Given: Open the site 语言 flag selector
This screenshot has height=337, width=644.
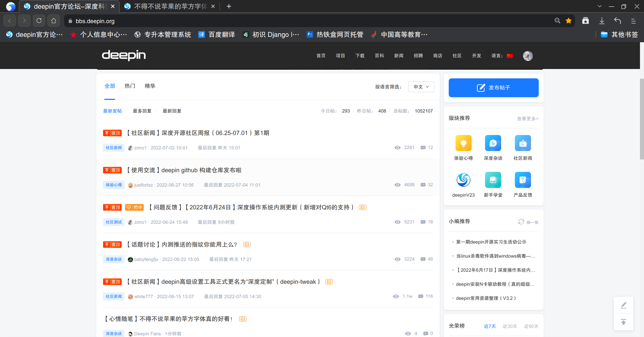Looking at the screenshot, I should coord(510,56).
